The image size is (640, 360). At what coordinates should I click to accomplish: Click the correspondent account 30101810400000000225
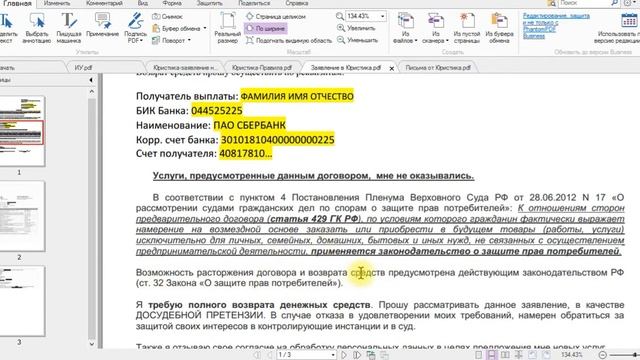[278, 140]
